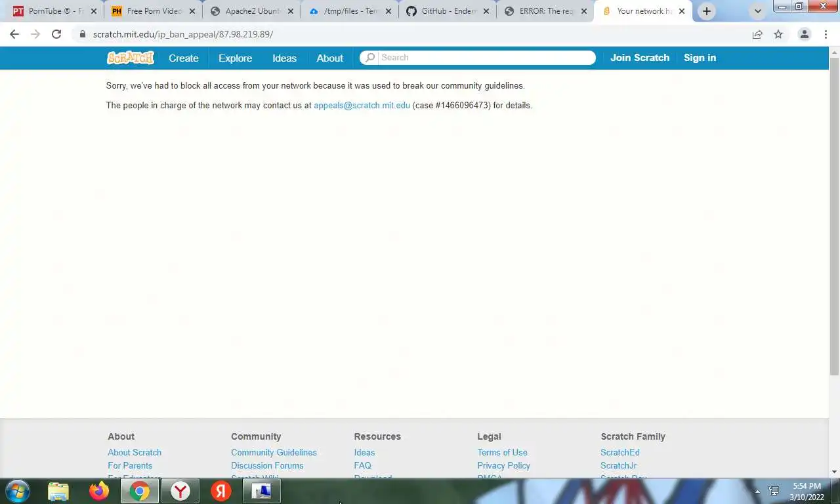
Task: Click the network tray icon
Action: (x=774, y=491)
